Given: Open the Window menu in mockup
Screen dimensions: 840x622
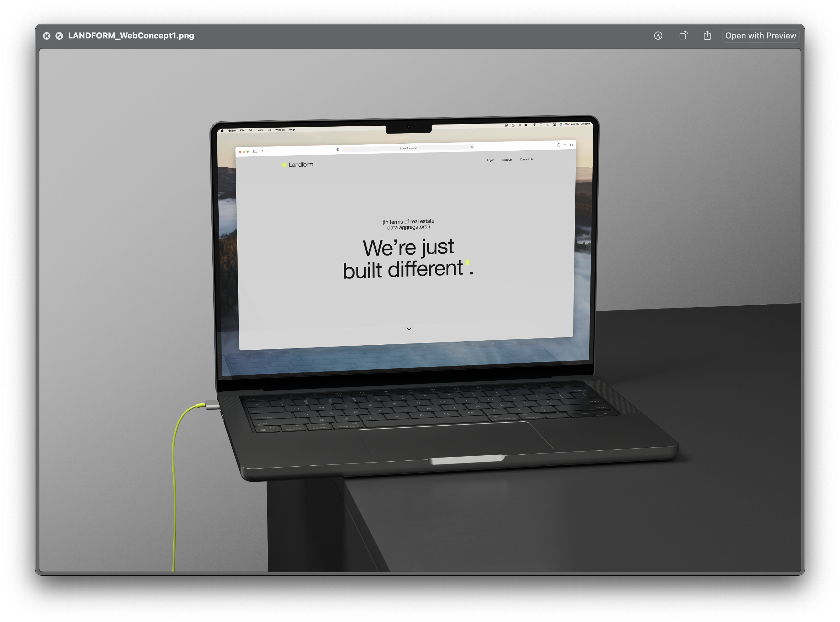Looking at the screenshot, I should 280,130.
